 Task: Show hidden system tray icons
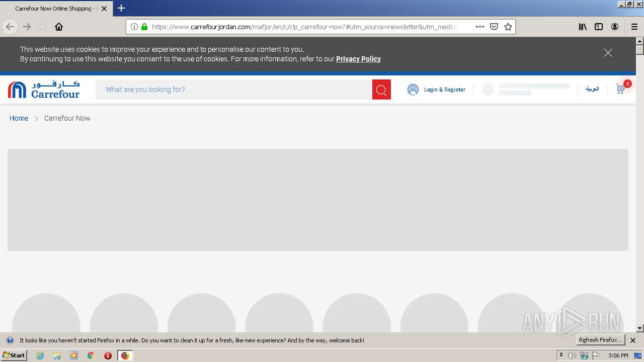[561, 355]
